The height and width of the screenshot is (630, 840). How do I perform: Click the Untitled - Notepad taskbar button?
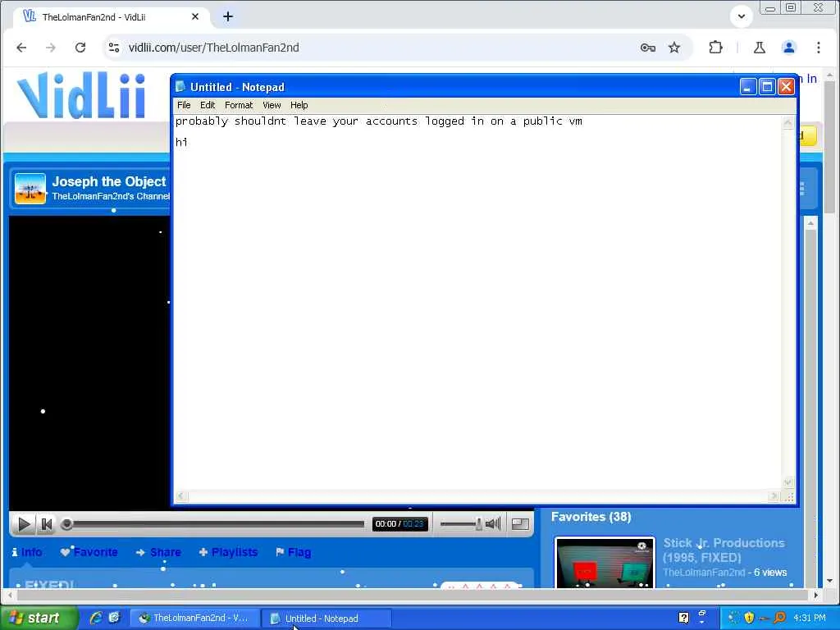tap(326, 619)
